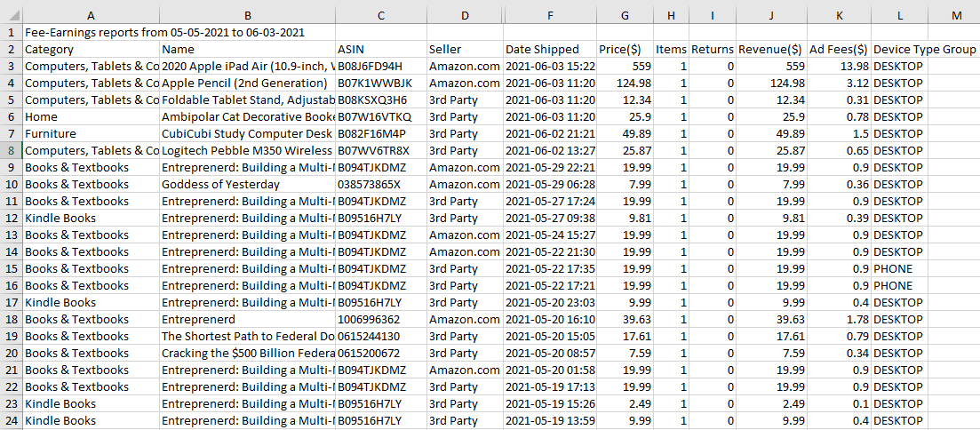This screenshot has width=980, height=430.
Task: Click the ASIN header cell
Action: 381,50
